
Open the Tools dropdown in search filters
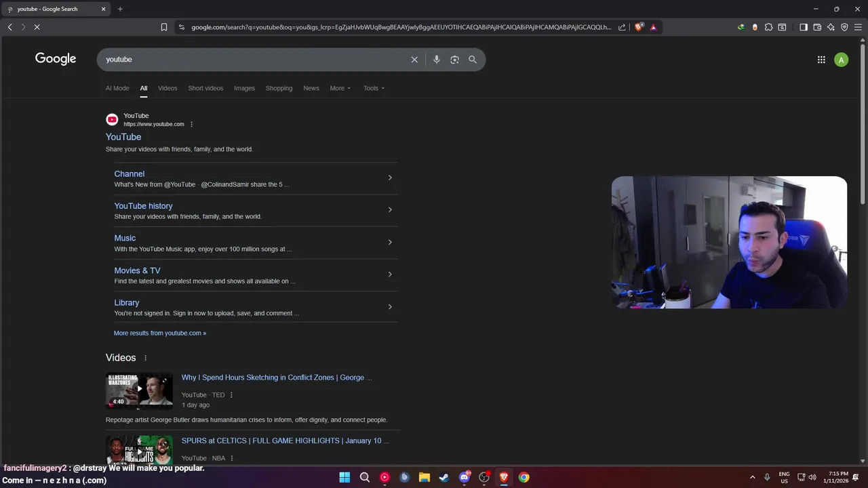pyautogui.click(x=374, y=88)
